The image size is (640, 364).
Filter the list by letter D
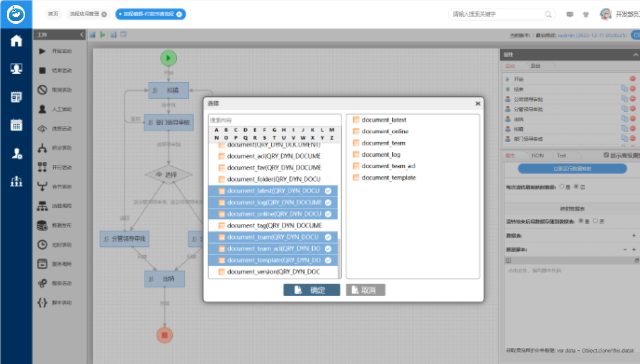coord(245,130)
